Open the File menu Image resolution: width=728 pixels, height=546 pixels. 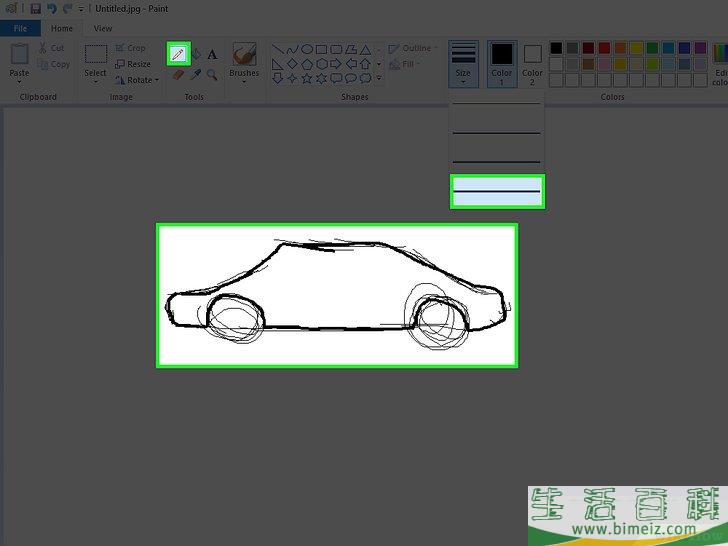[x=21, y=29]
